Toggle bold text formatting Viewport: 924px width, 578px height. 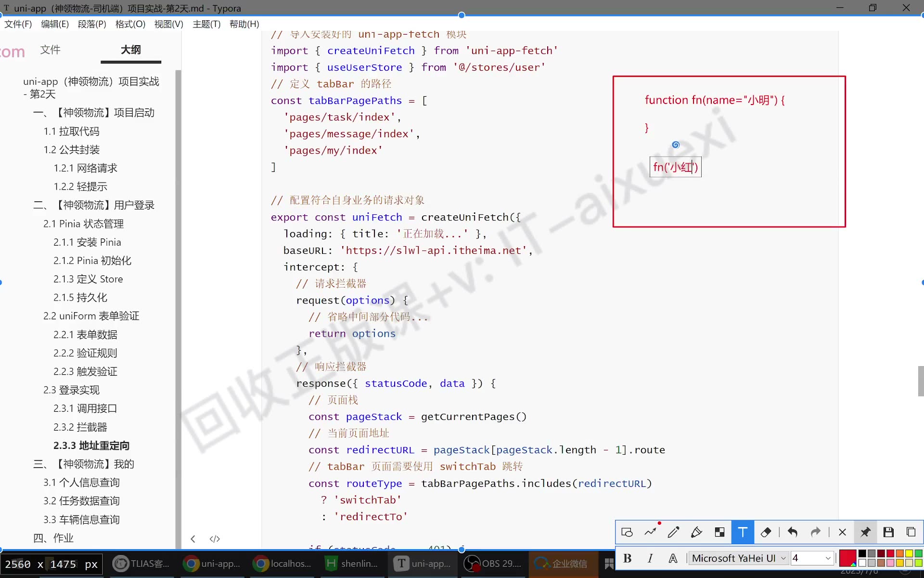pyautogui.click(x=627, y=558)
